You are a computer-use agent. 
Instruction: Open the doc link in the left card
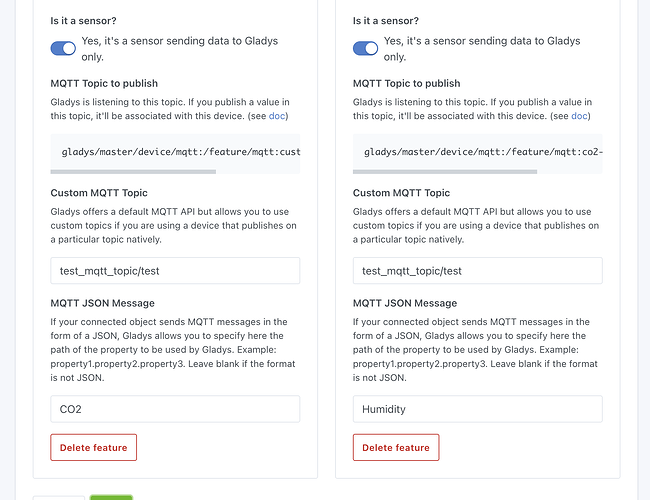(277, 116)
